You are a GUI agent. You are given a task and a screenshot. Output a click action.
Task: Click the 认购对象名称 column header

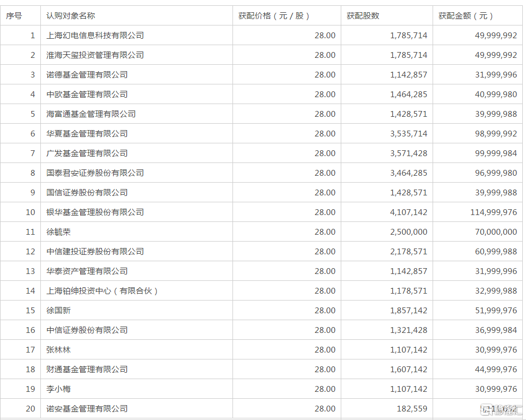click(x=71, y=16)
